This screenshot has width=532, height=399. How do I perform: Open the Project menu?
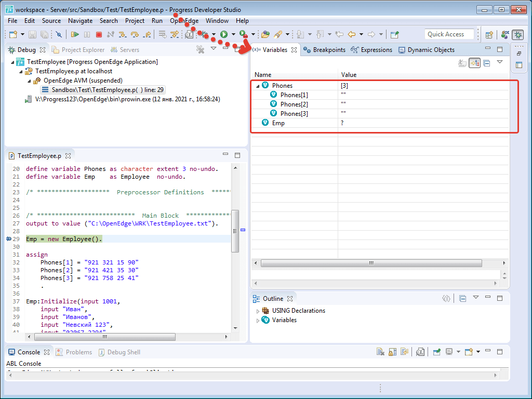pos(135,21)
